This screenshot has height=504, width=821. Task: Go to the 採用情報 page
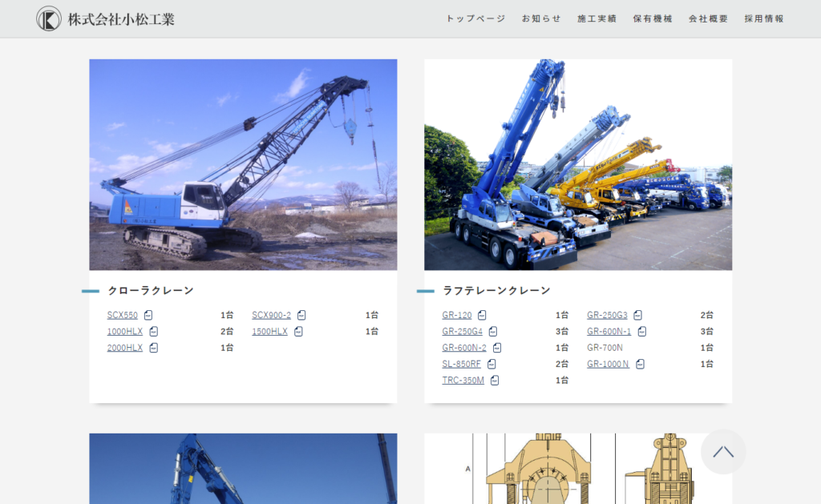[x=764, y=19]
